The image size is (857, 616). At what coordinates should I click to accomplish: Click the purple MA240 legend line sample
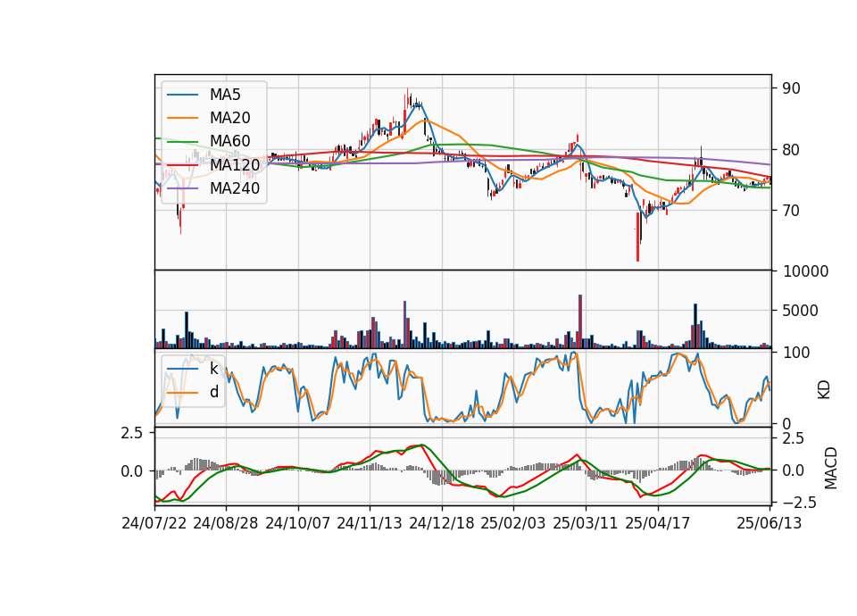tap(182, 188)
